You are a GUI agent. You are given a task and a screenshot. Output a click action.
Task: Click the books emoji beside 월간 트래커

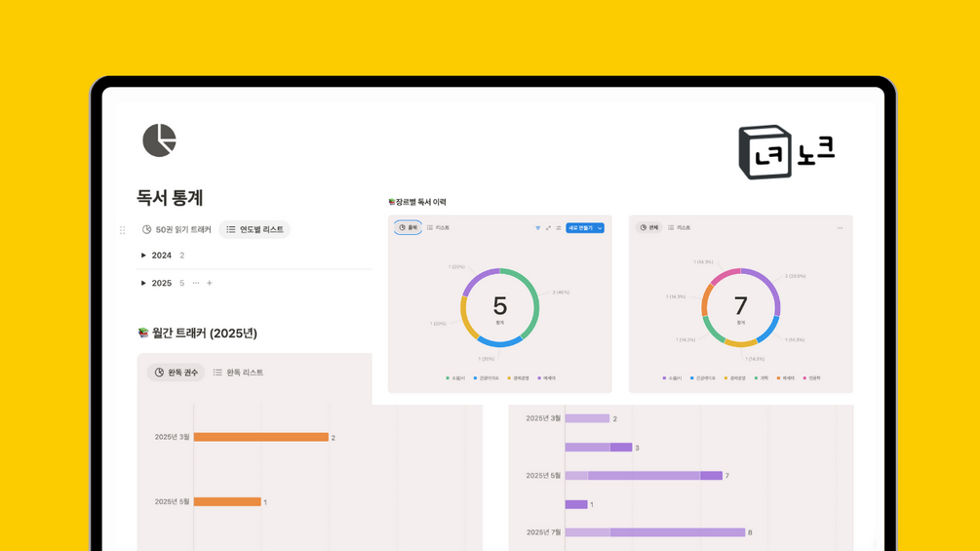pyautogui.click(x=143, y=333)
